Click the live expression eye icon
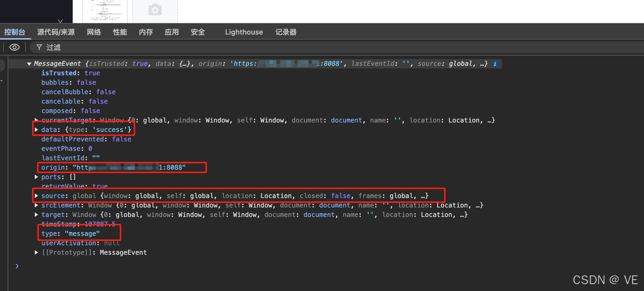 pyautogui.click(x=14, y=47)
